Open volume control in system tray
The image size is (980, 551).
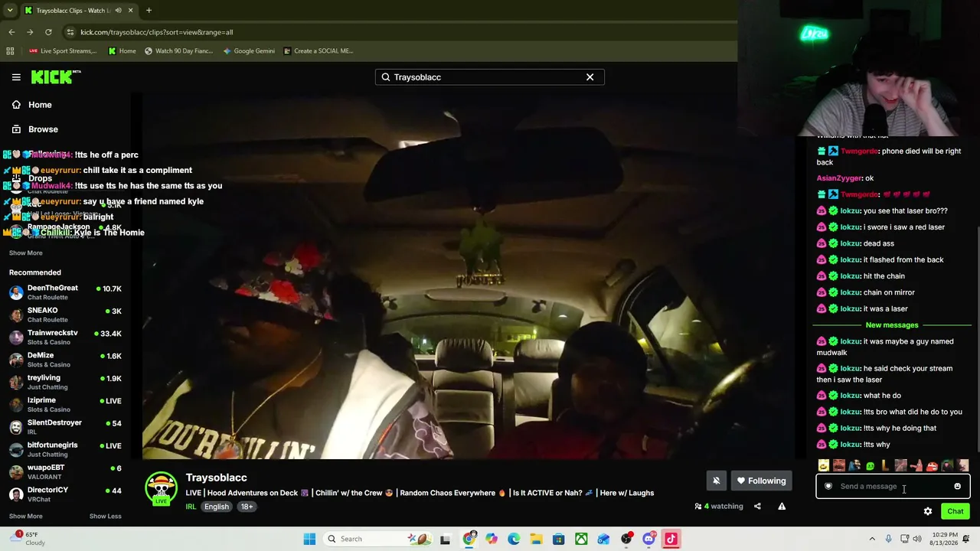pyautogui.click(x=918, y=539)
